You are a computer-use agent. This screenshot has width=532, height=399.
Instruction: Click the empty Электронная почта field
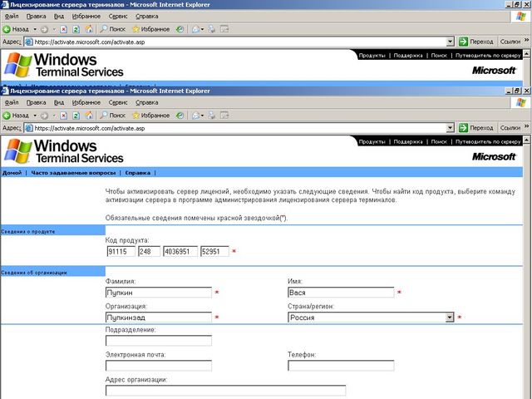[x=159, y=366]
